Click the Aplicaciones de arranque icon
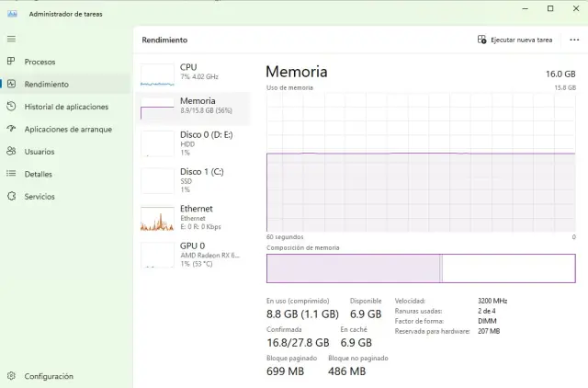The image size is (588, 388). coord(11,129)
